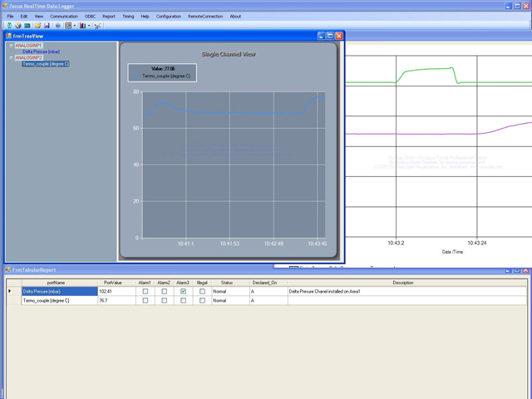Click the bar chart icon in the toolbar
This screenshot has height=399, width=532.
click(x=82, y=26)
